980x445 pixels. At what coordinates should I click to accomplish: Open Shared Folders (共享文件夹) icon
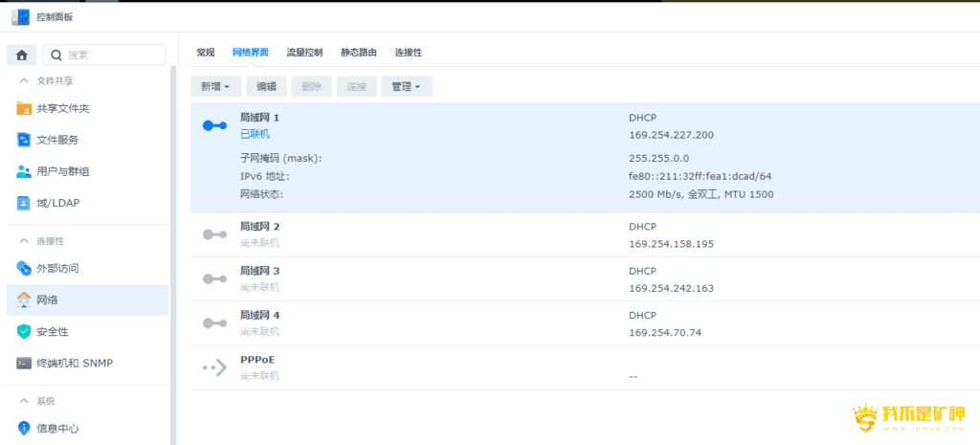[x=24, y=109]
